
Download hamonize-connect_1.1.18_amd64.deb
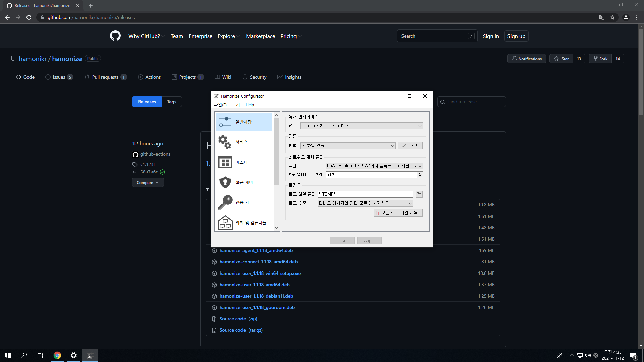259,262
